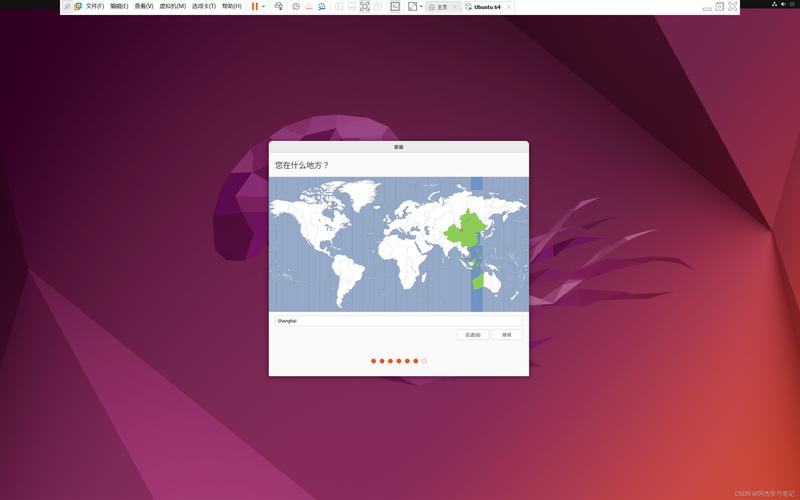This screenshot has height=500, width=800.
Task: Open the 编辑(E) menu
Action: pyautogui.click(x=119, y=7)
